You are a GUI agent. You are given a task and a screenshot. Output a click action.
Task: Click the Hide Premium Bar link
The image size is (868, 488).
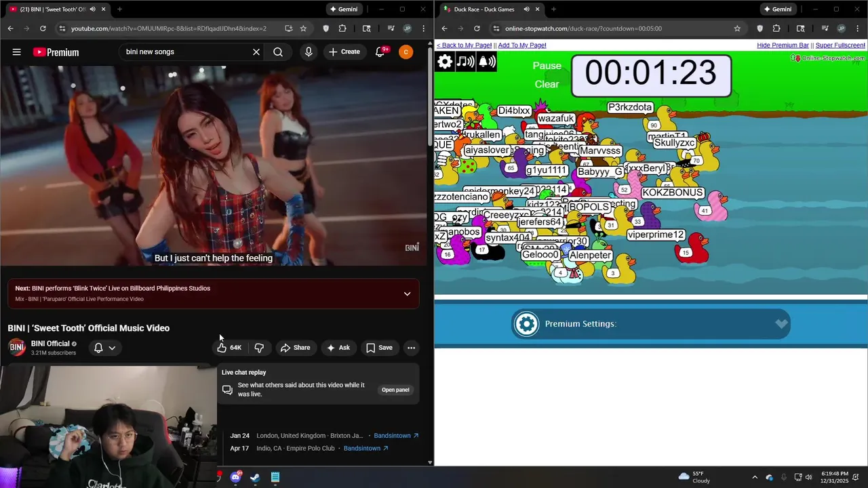pyautogui.click(x=783, y=45)
